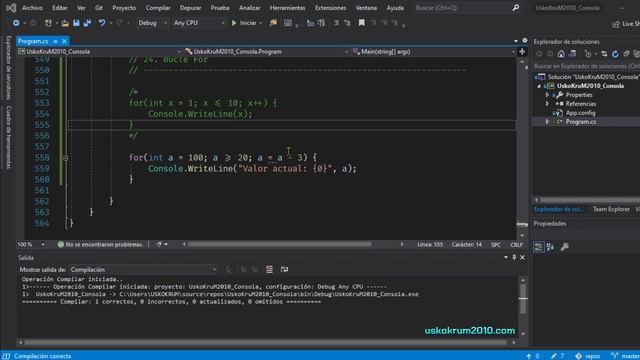Screen dimensions: 640x360
Task: Click the undo icon
Action: tap(102, 23)
